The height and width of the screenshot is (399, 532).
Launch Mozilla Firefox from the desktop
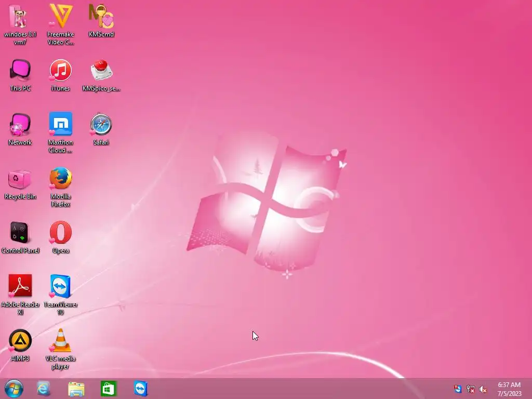(60, 187)
